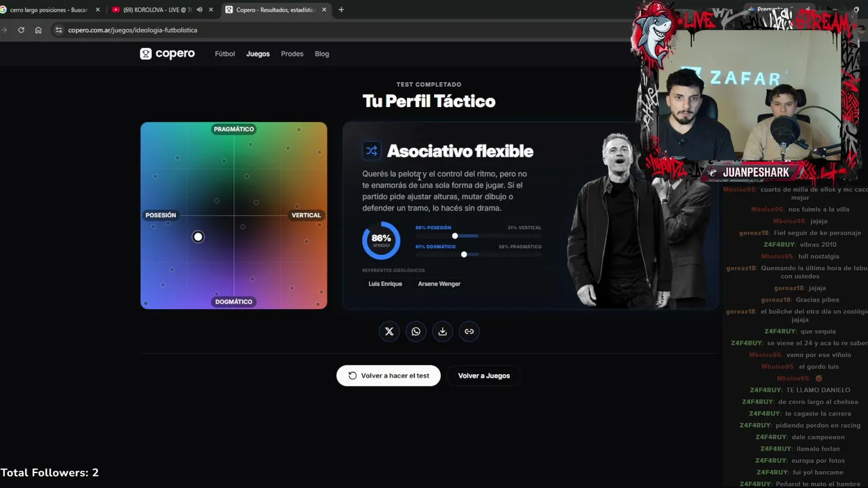Open the Copero logo home link
This screenshot has width=868, height=488.
pos(167,54)
